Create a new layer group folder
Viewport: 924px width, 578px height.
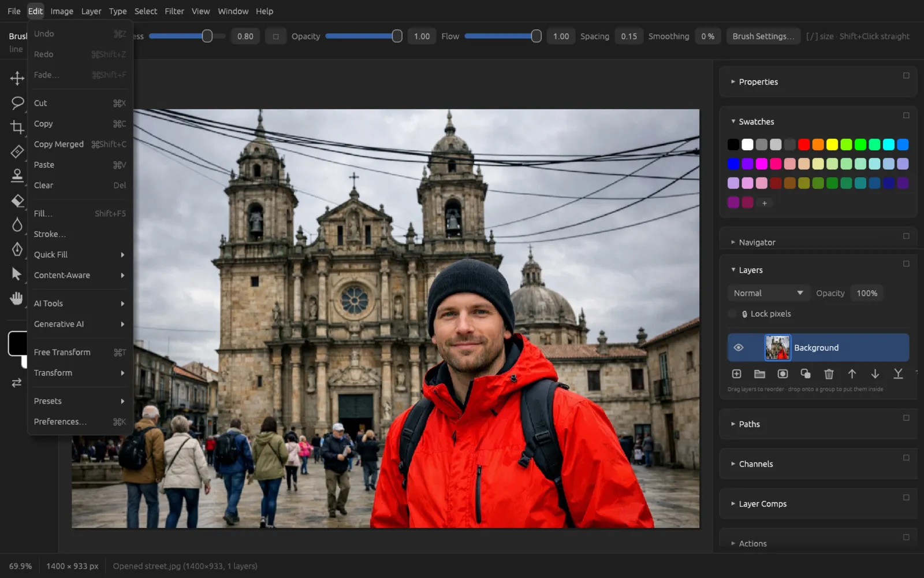pos(759,374)
